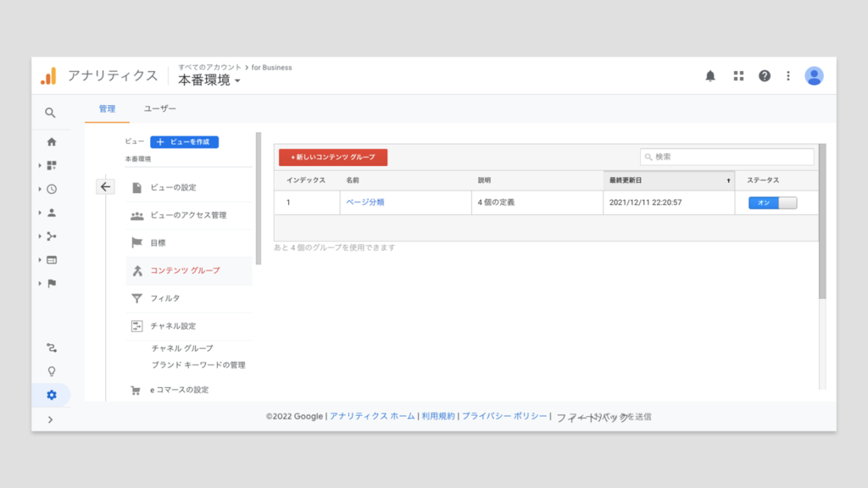Toggle the ページ分類 status switch off
This screenshot has width=868, height=488.
point(772,203)
